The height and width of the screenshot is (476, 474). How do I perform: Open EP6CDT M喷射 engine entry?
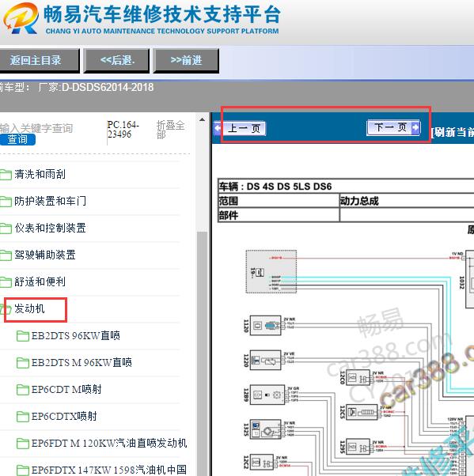click(66, 389)
